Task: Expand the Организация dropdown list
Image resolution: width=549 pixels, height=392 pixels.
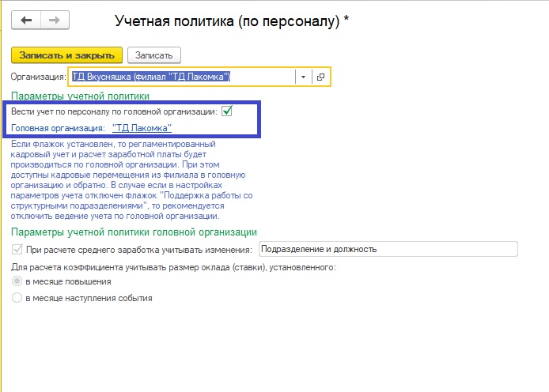Action: pos(303,77)
